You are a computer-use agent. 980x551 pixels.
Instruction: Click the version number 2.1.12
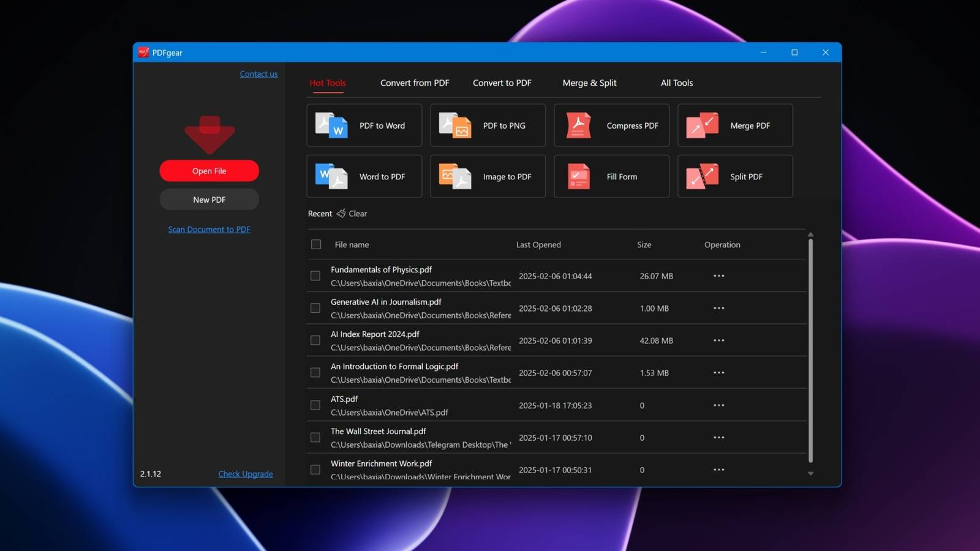point(151,474)
